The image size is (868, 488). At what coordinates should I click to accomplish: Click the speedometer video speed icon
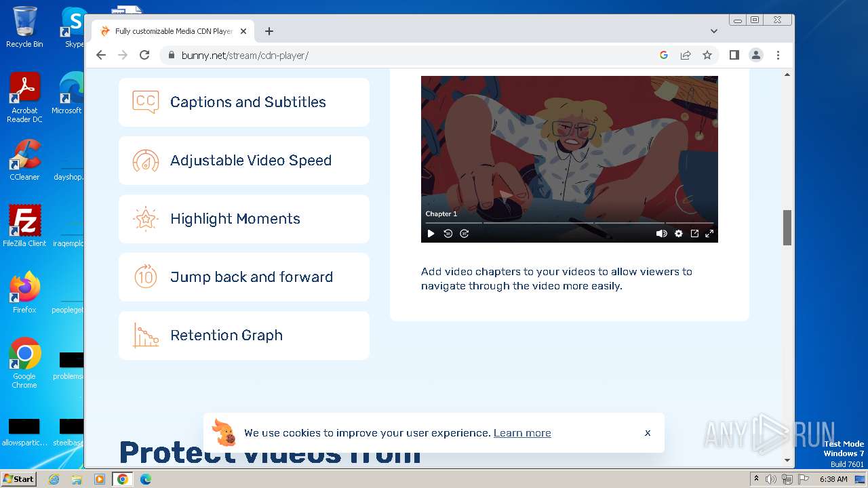click(146, 161)
